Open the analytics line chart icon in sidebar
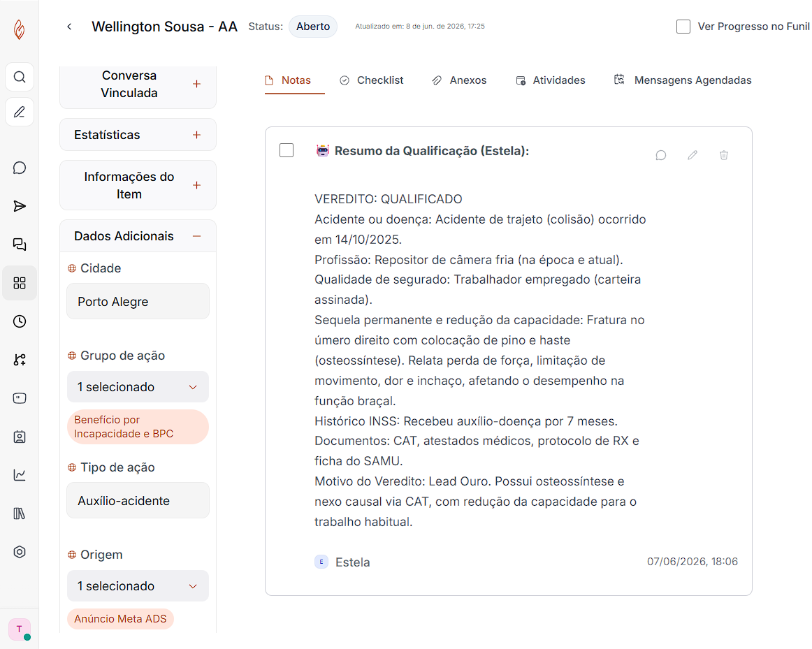Viewport: 812px width, 649px height. point(20,474)
